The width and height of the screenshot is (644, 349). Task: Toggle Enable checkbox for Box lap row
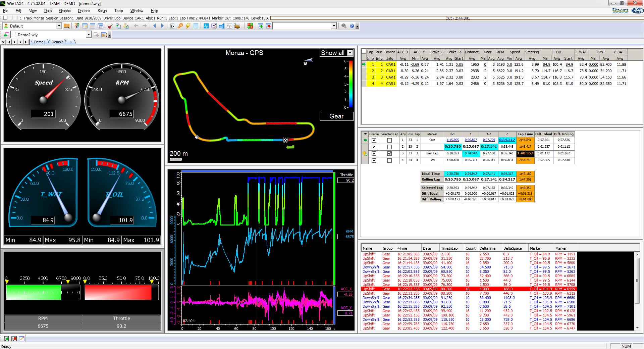tap(374, 160)
